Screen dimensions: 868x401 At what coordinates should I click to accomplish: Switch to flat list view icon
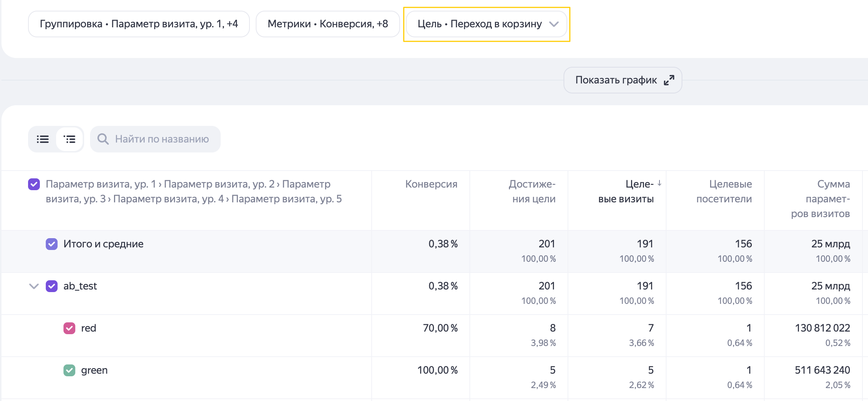43,139
